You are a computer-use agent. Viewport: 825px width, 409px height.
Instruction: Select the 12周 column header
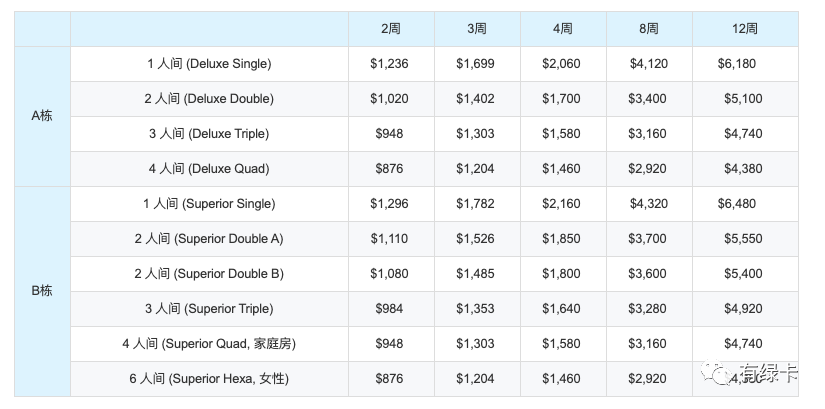coord(745,29)
